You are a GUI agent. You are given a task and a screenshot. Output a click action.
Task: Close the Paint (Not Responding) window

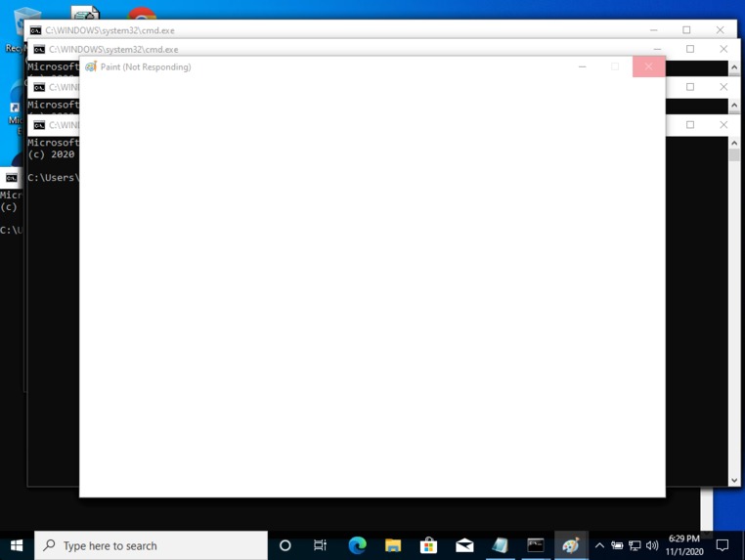[648, 66]
